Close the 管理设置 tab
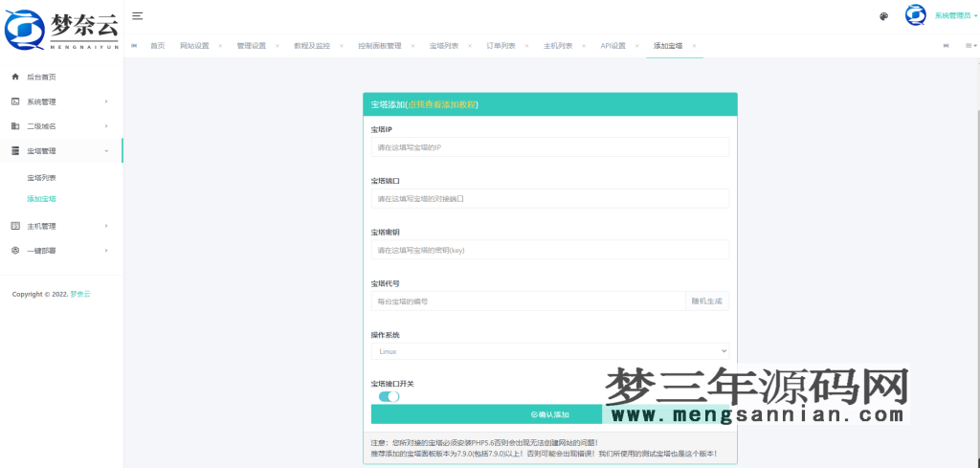The width and height of the screenshot is (980, 468). click(x=278, y=46)
